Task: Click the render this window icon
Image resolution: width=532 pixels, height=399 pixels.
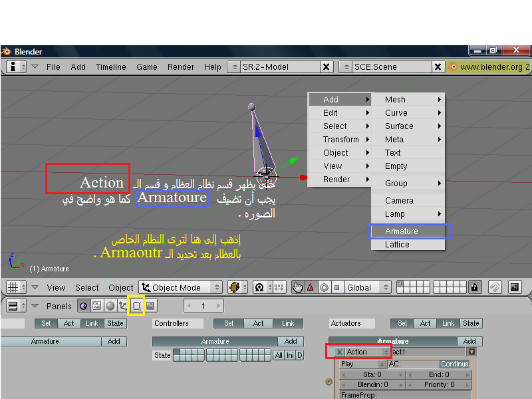Action: click(514, 287)
